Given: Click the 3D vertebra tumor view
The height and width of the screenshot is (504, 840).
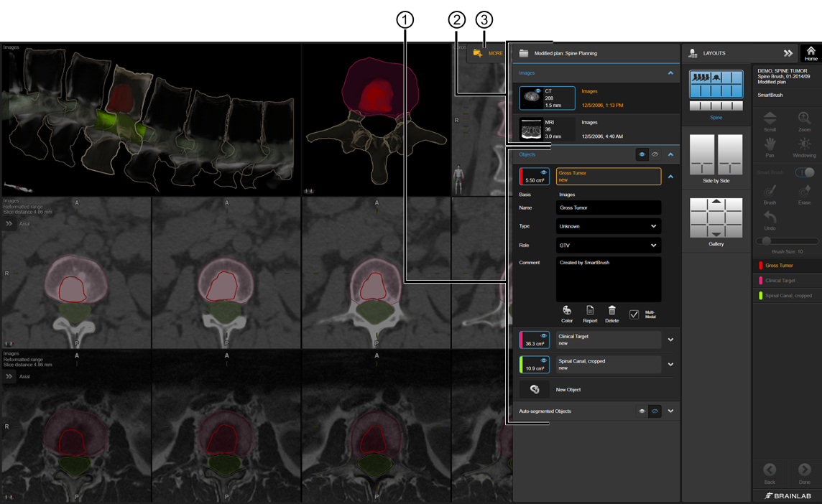Looking at the screenshot, I should coord(377,120).
